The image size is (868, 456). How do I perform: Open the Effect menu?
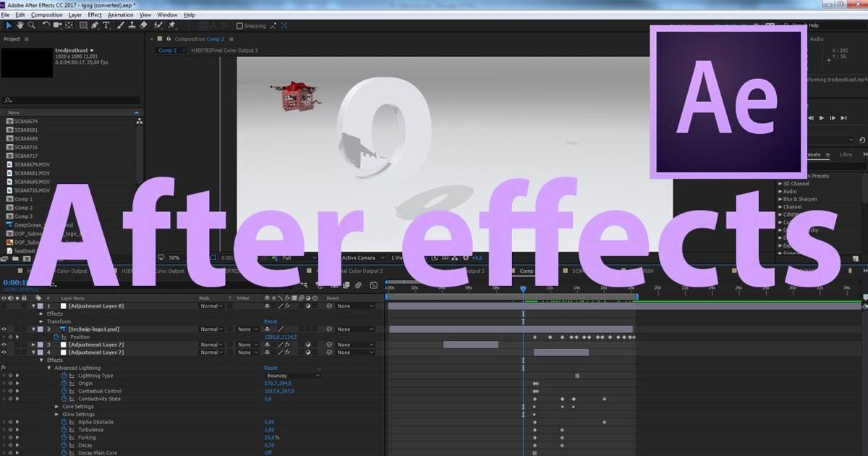(95, 14)
